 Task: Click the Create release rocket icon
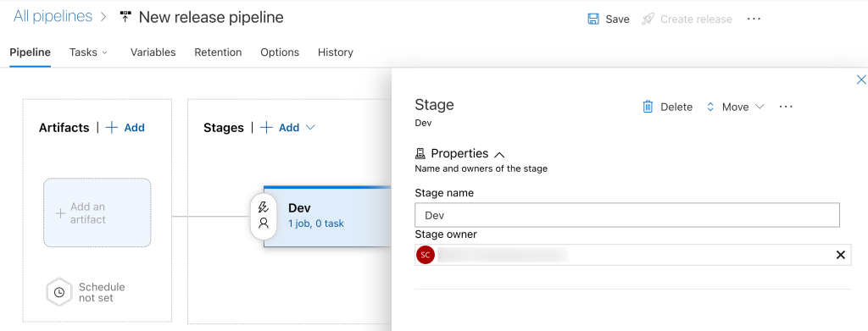[x=648, y=19]
